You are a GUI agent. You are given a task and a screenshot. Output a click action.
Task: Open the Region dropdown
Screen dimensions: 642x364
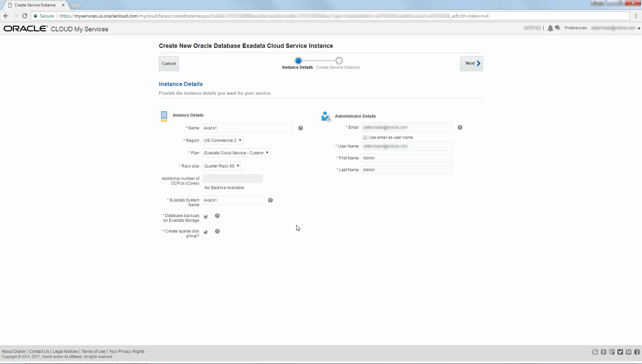click(223, 141)
